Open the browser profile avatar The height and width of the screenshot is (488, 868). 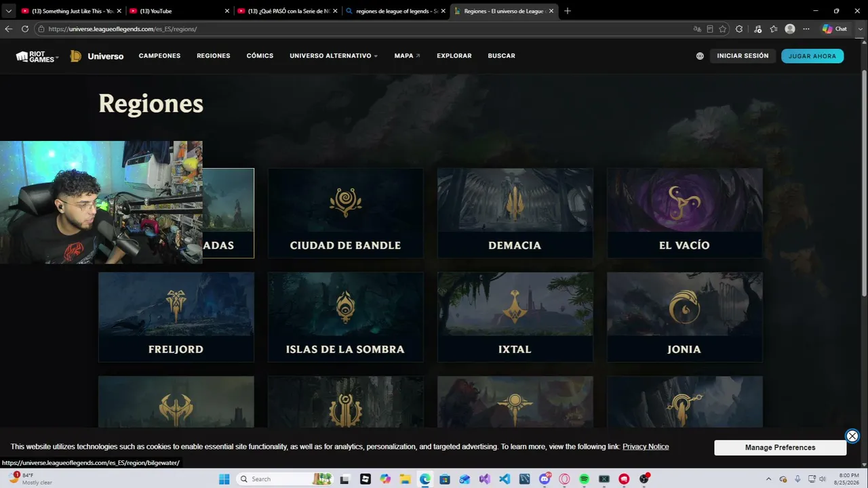tap(790, 29)
